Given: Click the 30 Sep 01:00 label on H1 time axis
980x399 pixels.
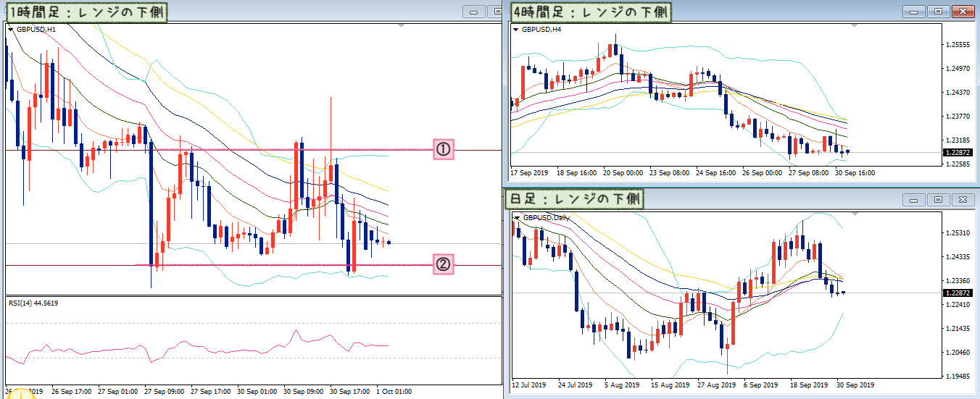Looking at the screenshot, I should (x=256, y=392).
